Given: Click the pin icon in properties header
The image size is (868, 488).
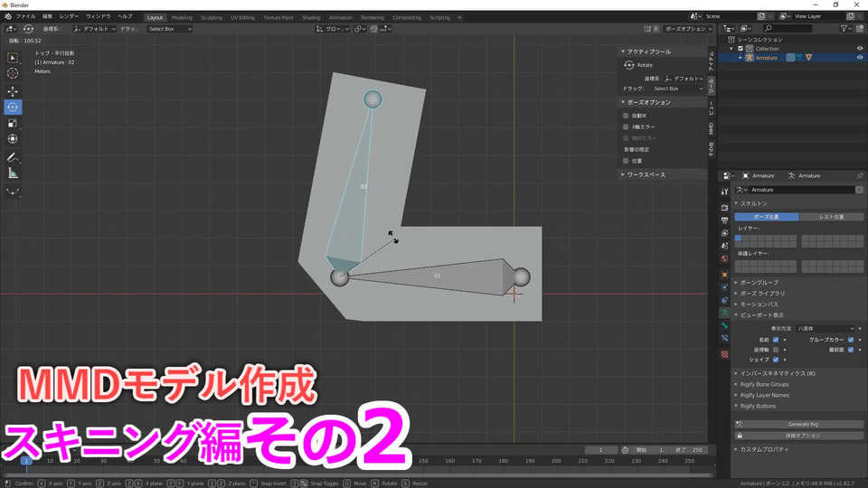Looking at the screenshot, I should tap(859, 175).
